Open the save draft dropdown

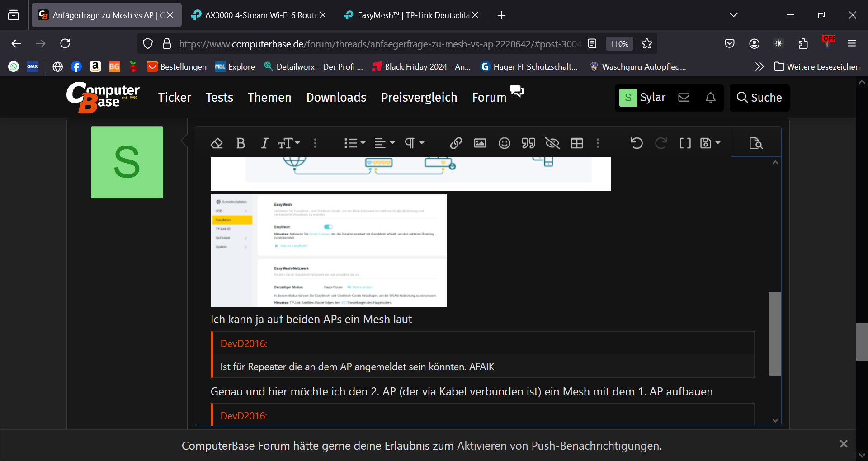710,143
